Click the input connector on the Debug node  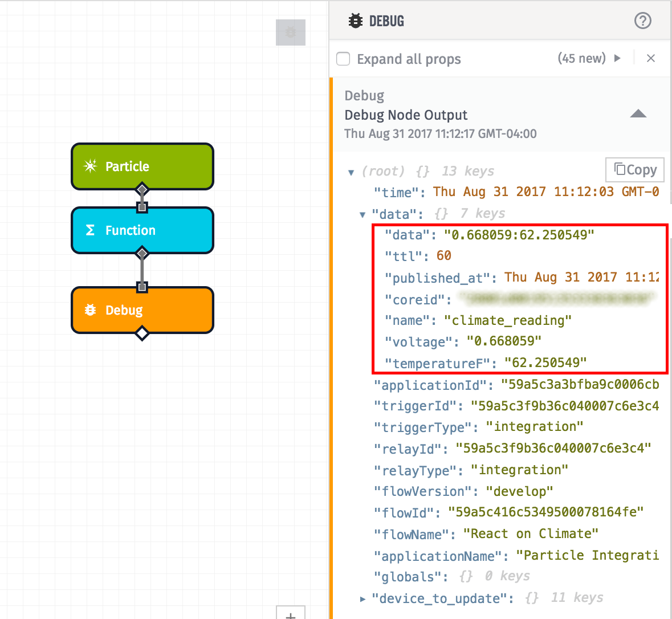coord(142,288)
